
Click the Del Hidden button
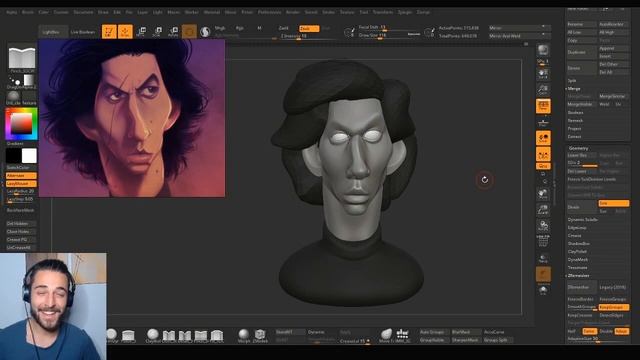[21, 224]
